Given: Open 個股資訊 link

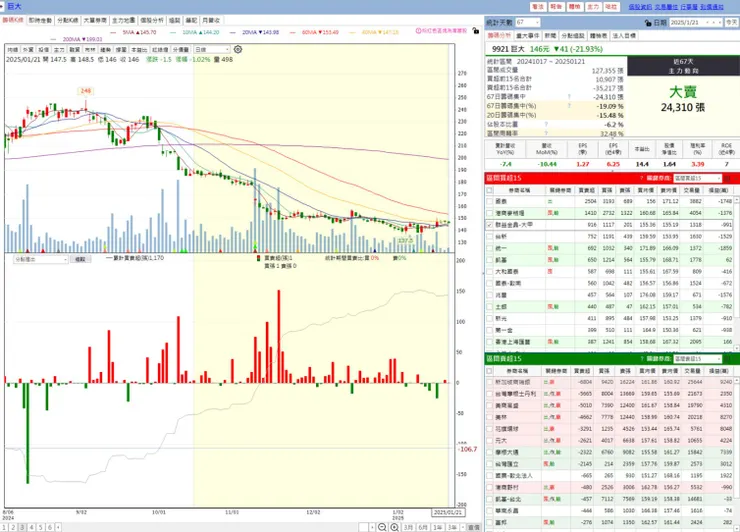Looking at the screenshot, I should pyautogui.click(x=640, y=7).
